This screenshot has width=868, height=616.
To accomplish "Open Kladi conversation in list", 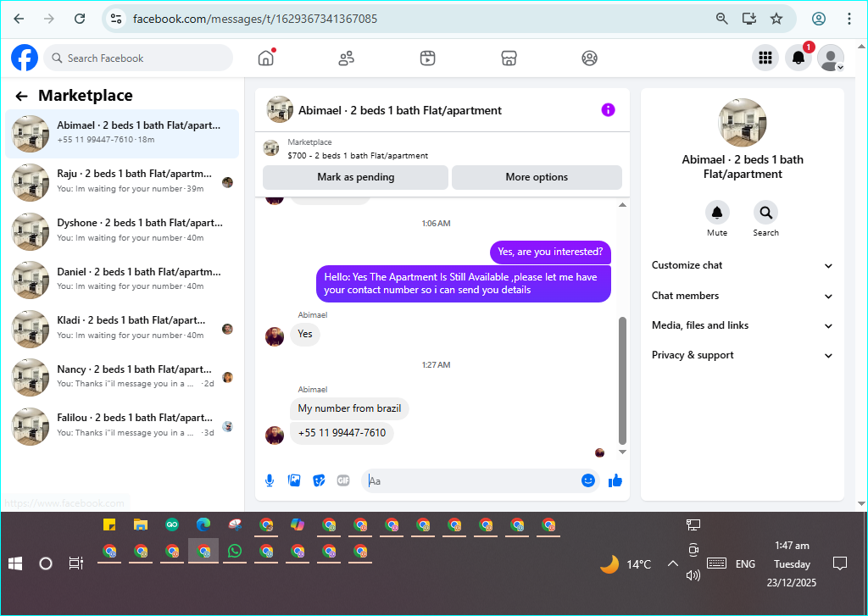I will 122,329.
